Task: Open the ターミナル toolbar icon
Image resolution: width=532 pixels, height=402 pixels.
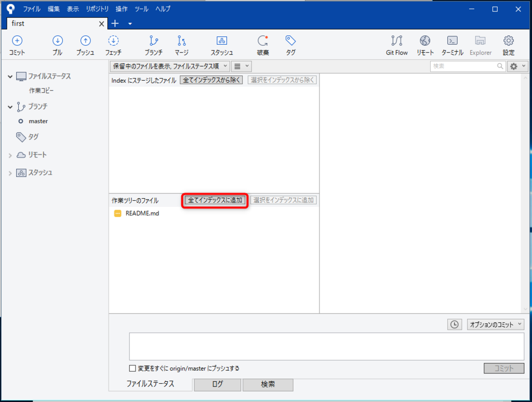Action: coord(453,41)
